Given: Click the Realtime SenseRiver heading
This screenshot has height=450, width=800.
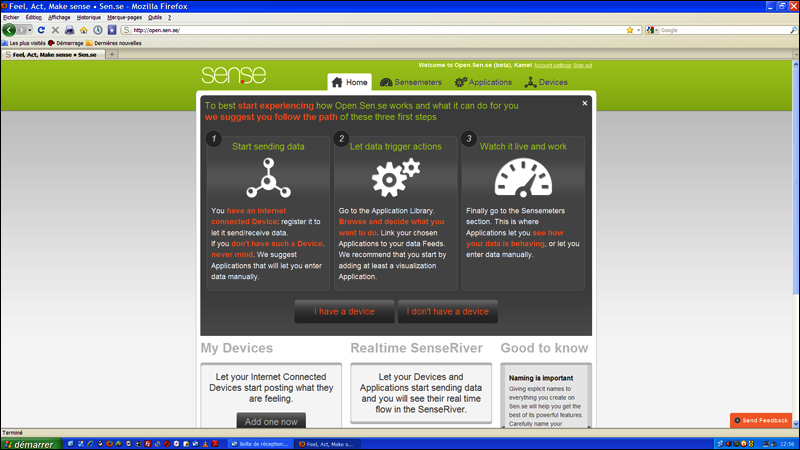Looking at the screenshot, I should pyautogui.click(x=416, y=348).
